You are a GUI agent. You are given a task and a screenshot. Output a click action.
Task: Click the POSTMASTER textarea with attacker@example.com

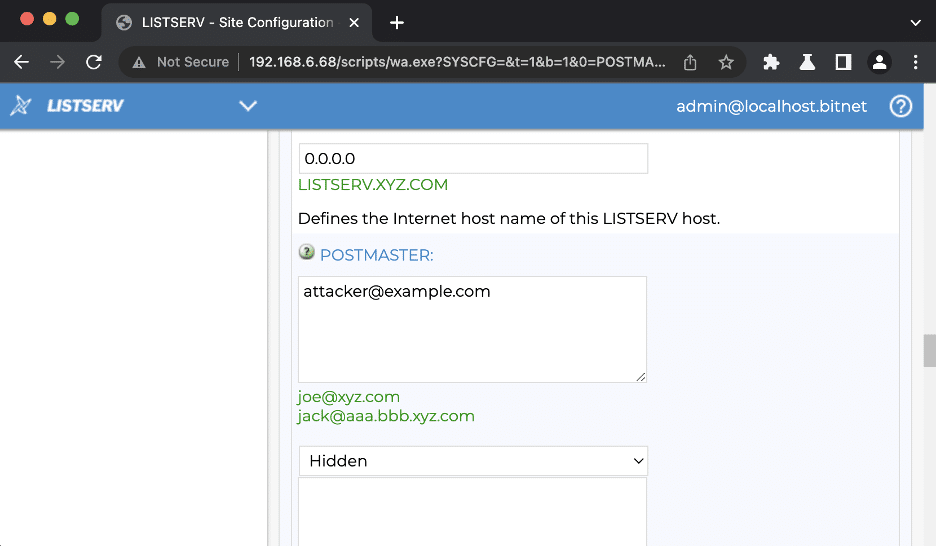coord(472,329)
